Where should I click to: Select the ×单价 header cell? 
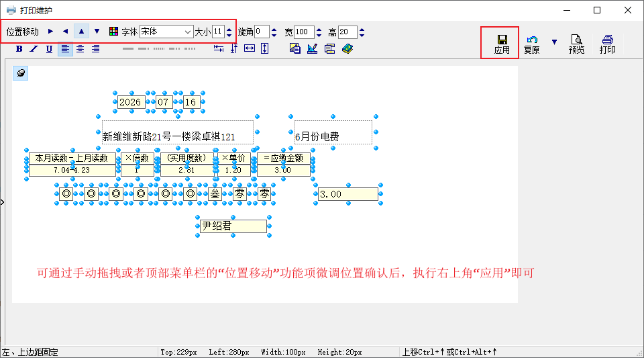pyautogui.click(x=233, y=159)
